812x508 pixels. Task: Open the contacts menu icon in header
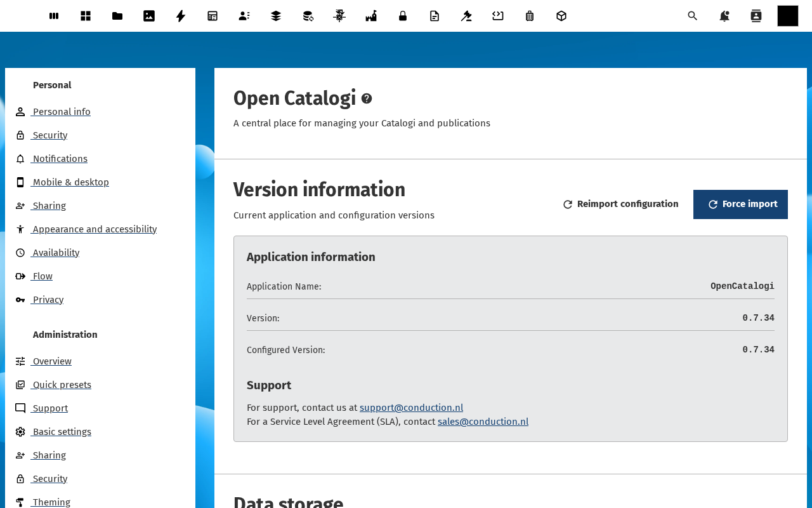(x=756, y=16)
